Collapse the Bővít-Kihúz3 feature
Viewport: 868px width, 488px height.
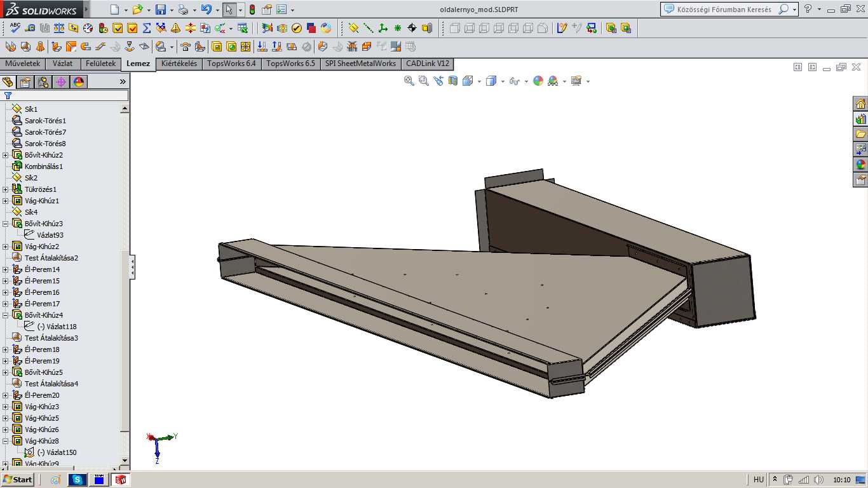[6, 224]
